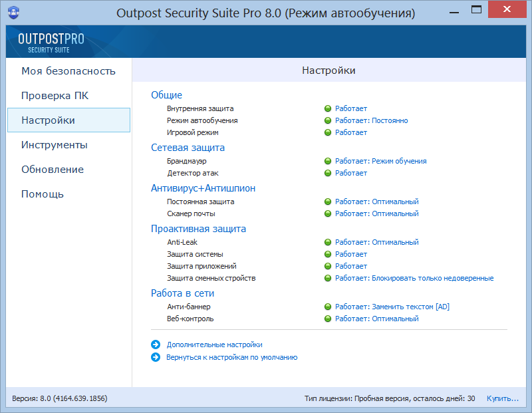Click green status indicator for Anti-Leak

click(328, 242)
